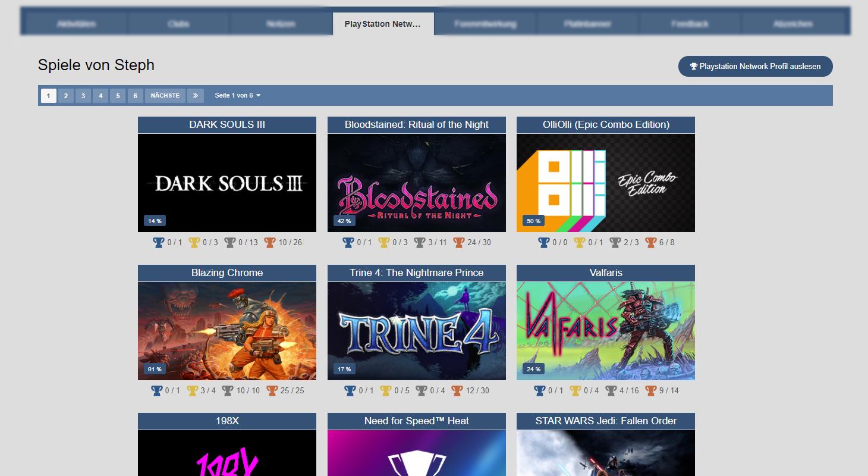Click the Valfaris cover artwork
Screen dimensions: 868x476
tap(606, 331)
